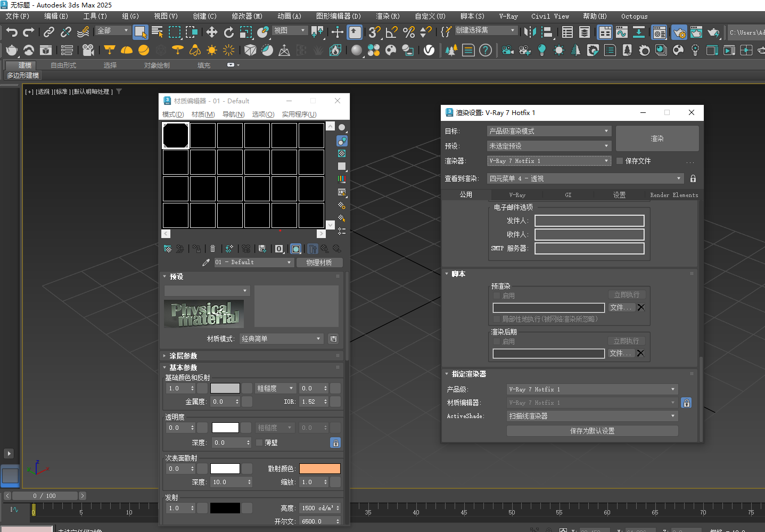Select the first material sample slot
The image size is (765, 532).
click(176, 135)
